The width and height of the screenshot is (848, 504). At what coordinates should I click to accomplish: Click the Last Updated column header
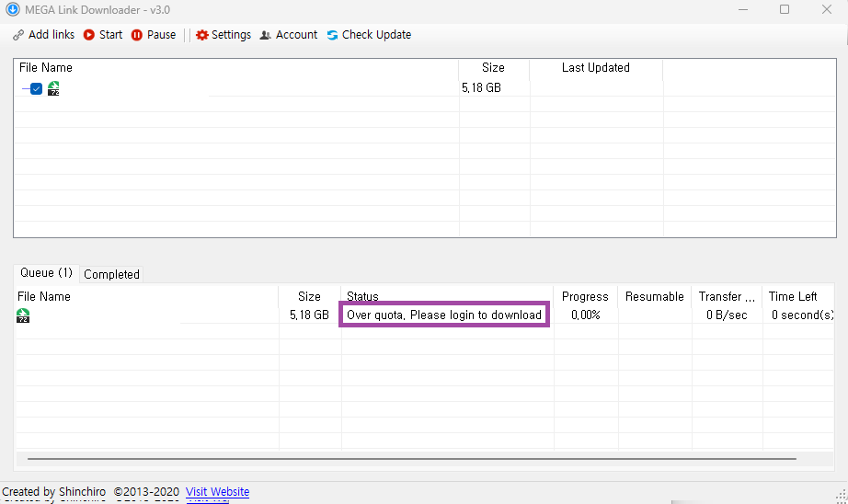[x=596, y=67]
